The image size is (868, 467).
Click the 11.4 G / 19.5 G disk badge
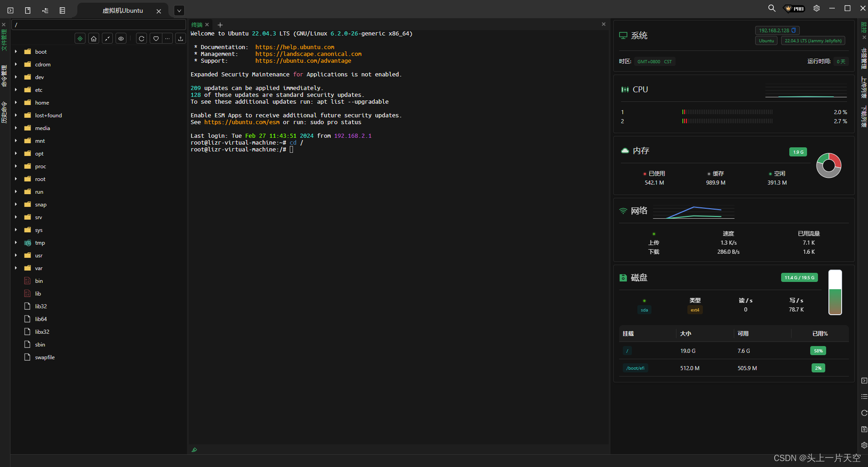pyautogui.click(x=799, y=277)
